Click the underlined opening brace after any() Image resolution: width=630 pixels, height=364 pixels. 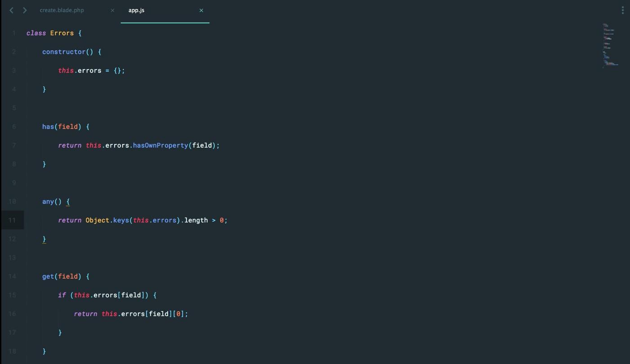[68, 202]
